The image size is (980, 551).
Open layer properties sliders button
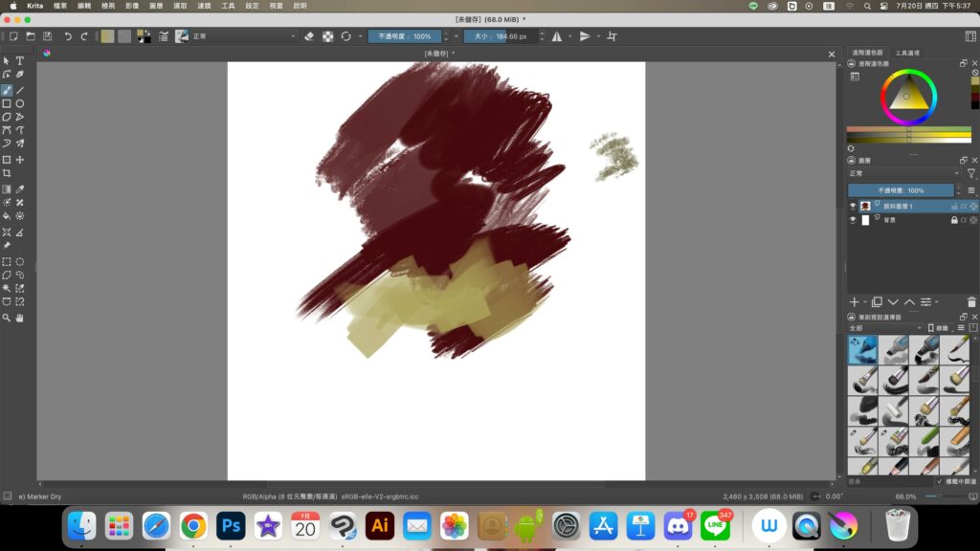coord(925,302)
